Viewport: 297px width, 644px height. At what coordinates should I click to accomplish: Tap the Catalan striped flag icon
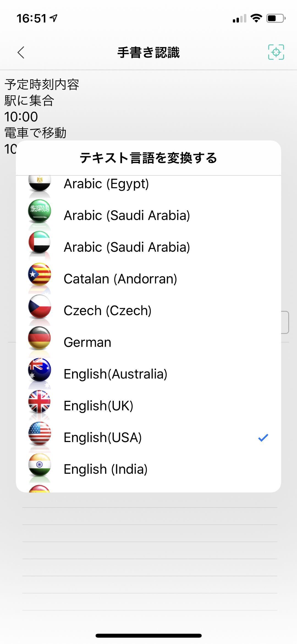click(x=40, y=275)
